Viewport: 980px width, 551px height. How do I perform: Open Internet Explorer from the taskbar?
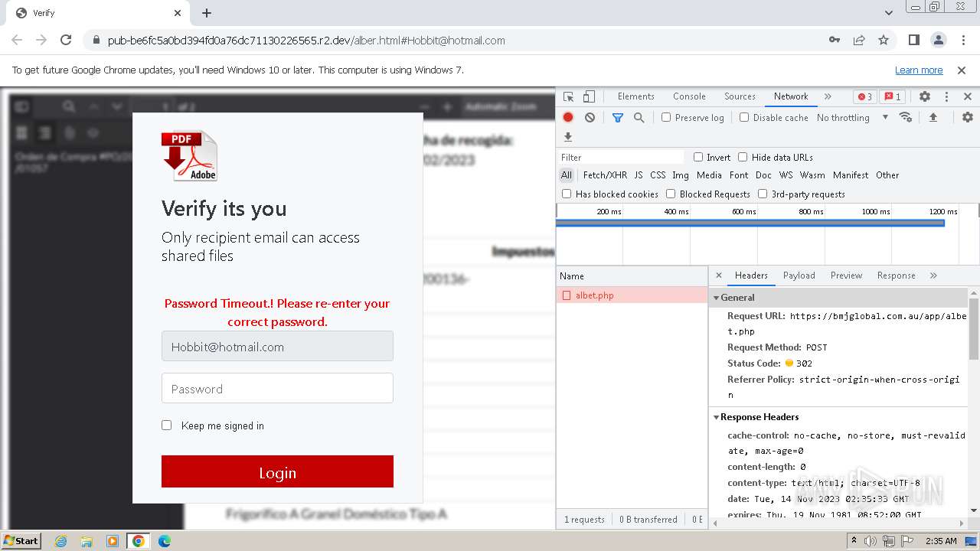[60, 541]
